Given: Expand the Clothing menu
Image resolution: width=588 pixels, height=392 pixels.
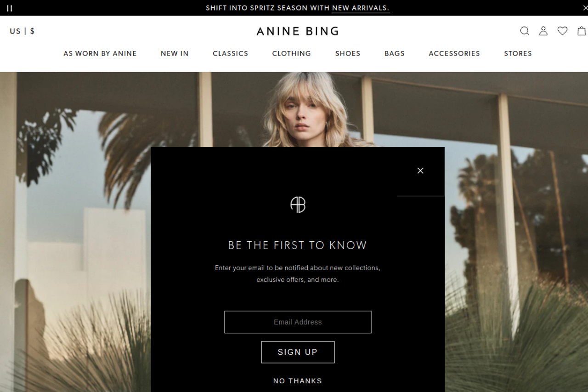Looking at the screenshot, I should point(292,53).
